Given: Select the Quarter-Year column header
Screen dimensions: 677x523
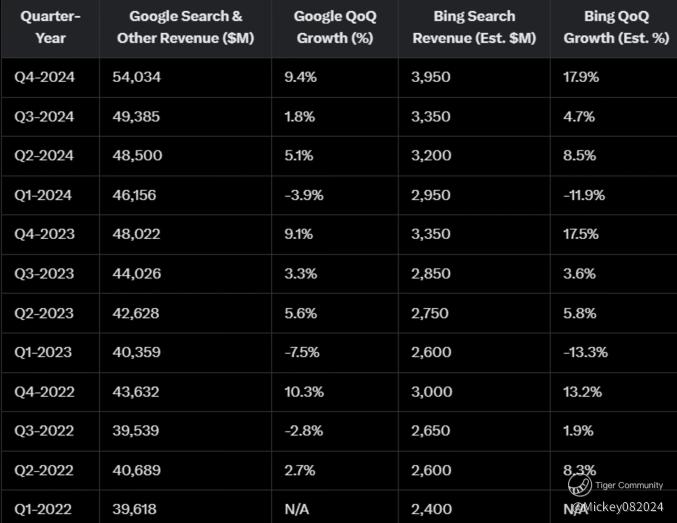Looking at the screenshot, I should [50, 27].
